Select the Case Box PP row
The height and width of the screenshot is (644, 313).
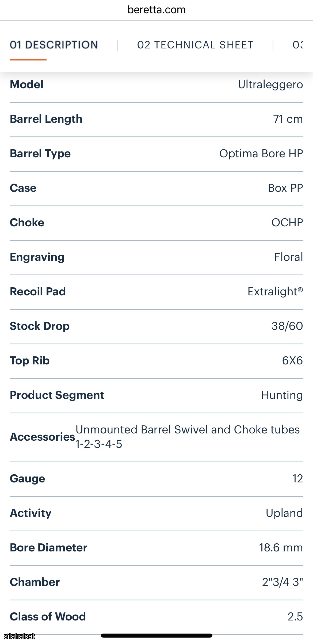(x=156, y=188)
